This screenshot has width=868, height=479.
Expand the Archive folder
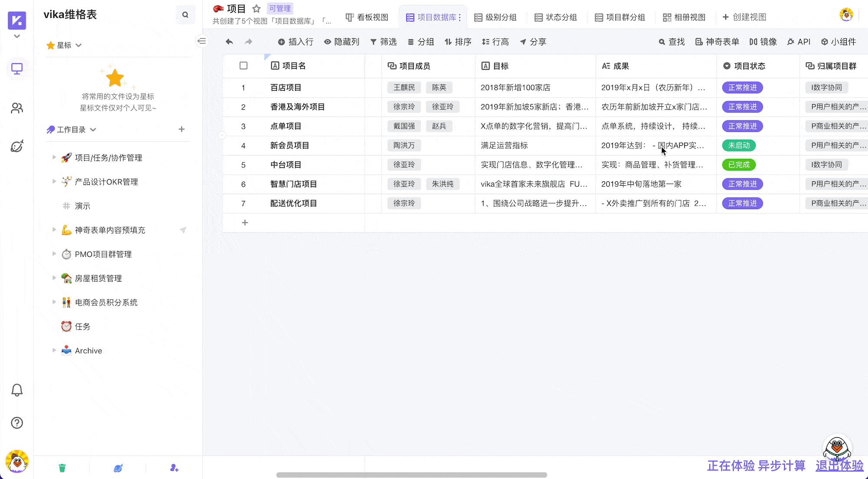pos(54,350)
